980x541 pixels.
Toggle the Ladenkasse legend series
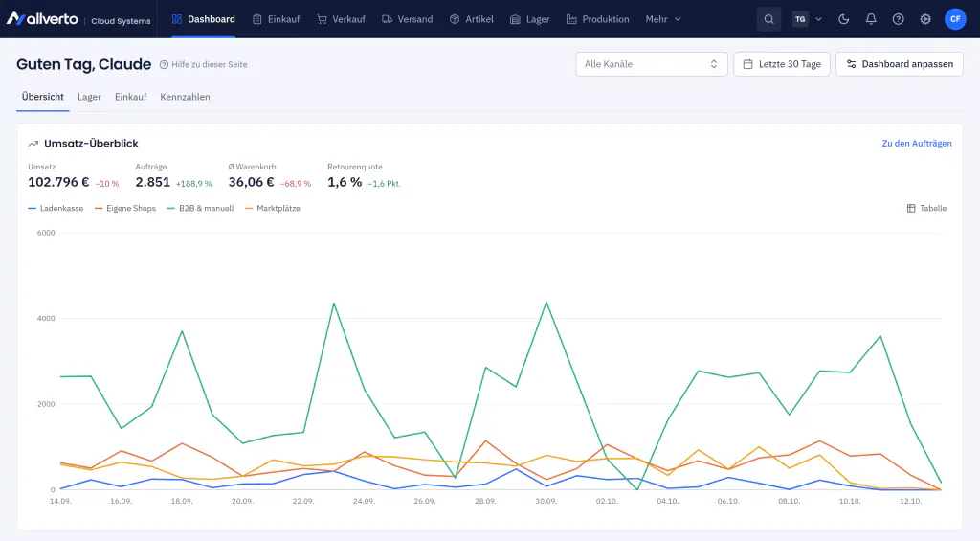56,209
